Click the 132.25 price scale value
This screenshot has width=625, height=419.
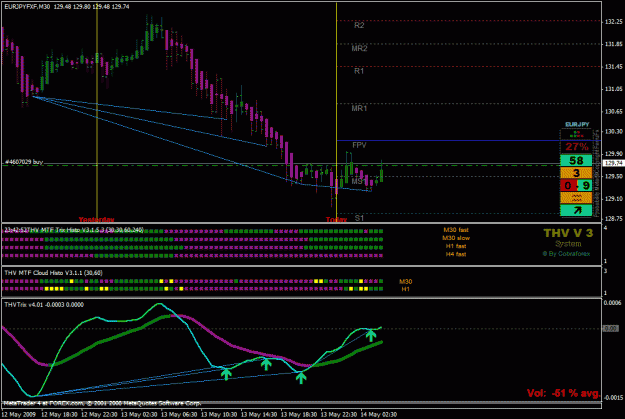(614, 22)
